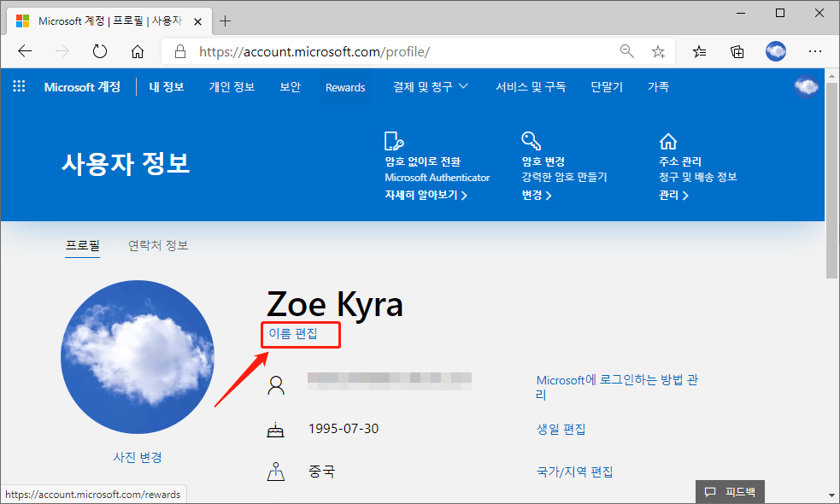Click account avatar in blue header
840x504 pixels.
[807, 86]
